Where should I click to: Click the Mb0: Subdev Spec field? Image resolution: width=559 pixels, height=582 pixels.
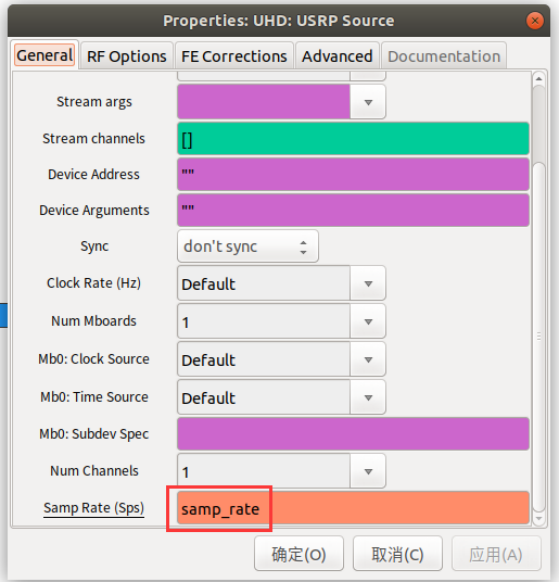pyautogui.click(x=353, y=434)
